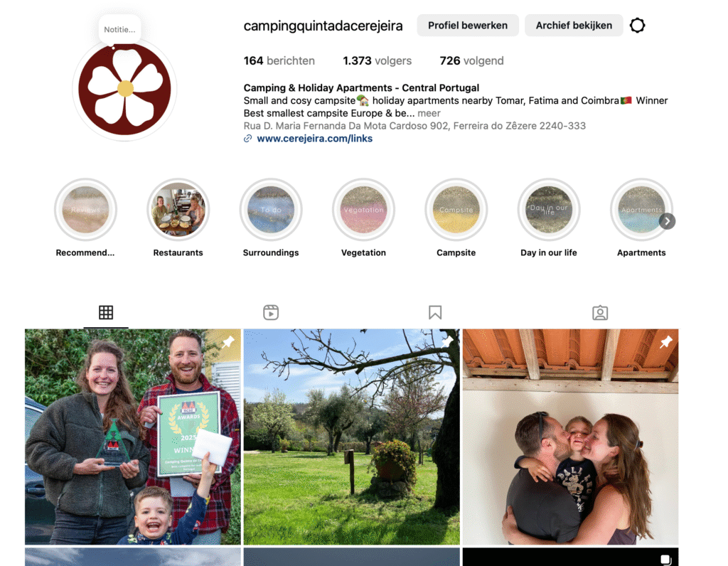Open the Restaurants story highlight

point(178,210)
